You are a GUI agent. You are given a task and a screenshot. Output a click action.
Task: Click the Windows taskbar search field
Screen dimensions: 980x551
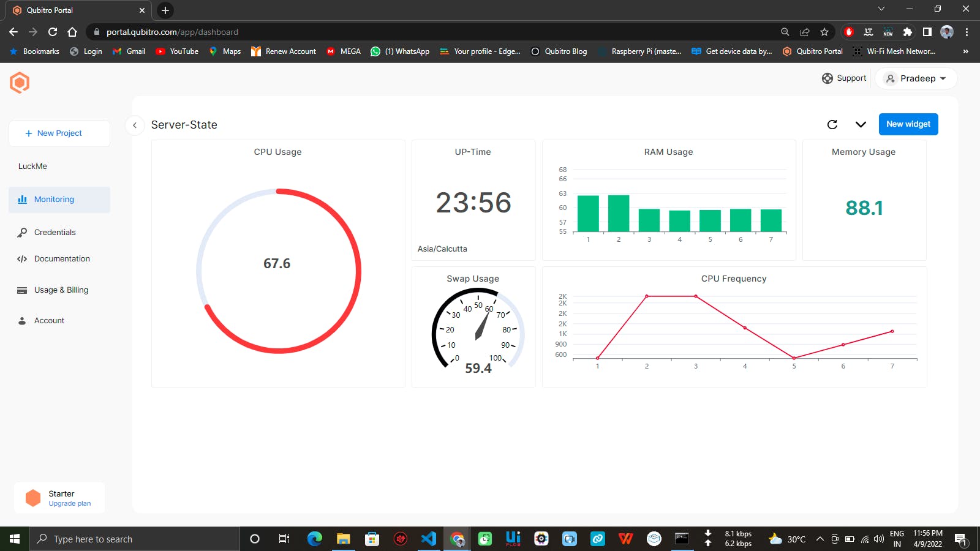point(135,539)
